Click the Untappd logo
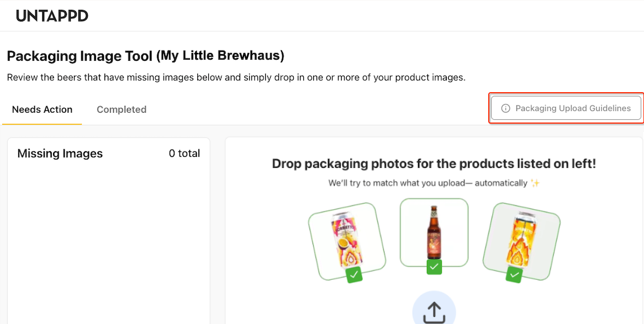Screen dimensions: 644x324 52,16
